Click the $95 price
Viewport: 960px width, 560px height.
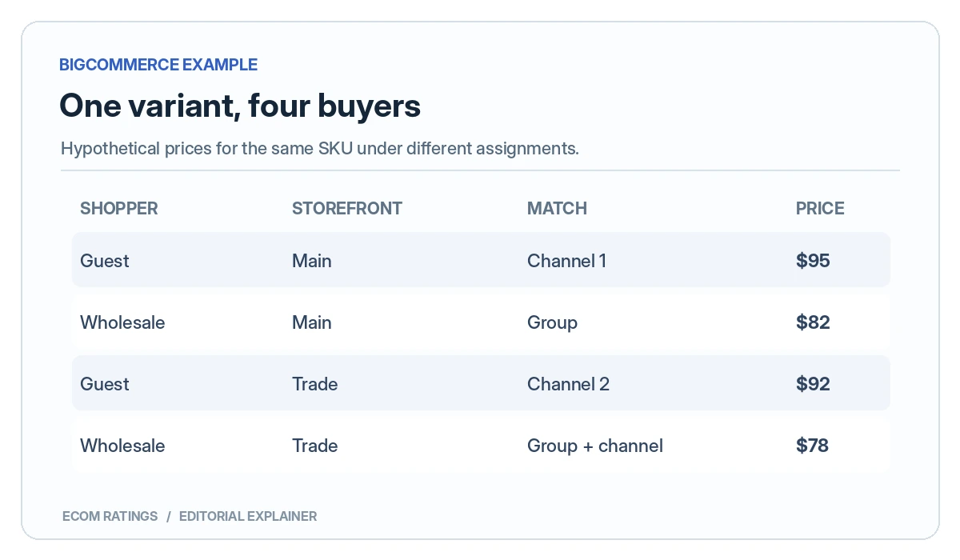(x=813, y=261)
